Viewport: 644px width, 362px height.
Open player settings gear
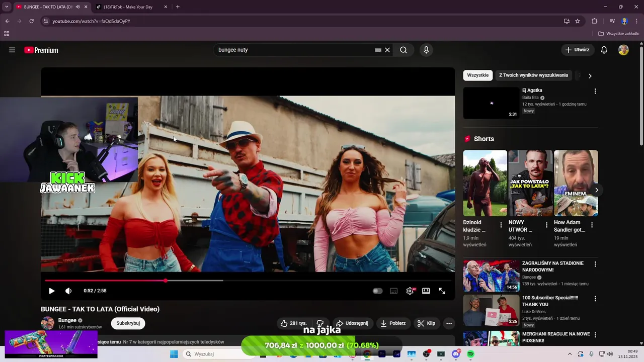click(410, 291)
